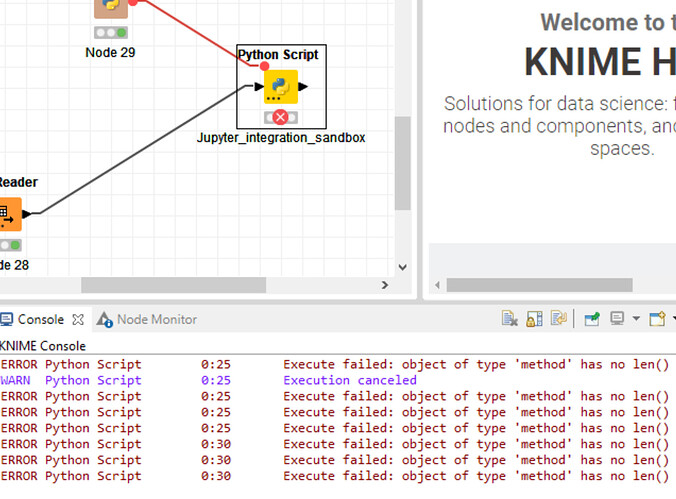Click the red circular Python object input port
Viewport: 676px width, 499px height.
tap(264, 66)
